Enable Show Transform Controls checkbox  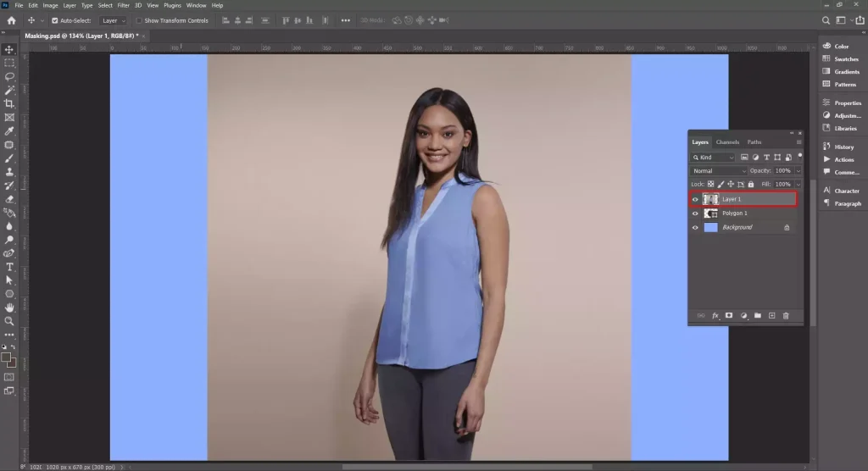[x=139, y=20]
